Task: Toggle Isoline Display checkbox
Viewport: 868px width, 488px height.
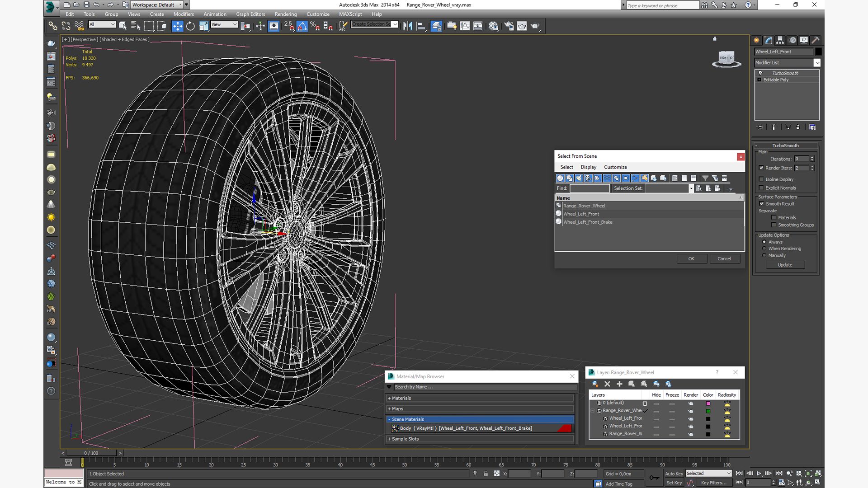Action: (x=762, y=179)
